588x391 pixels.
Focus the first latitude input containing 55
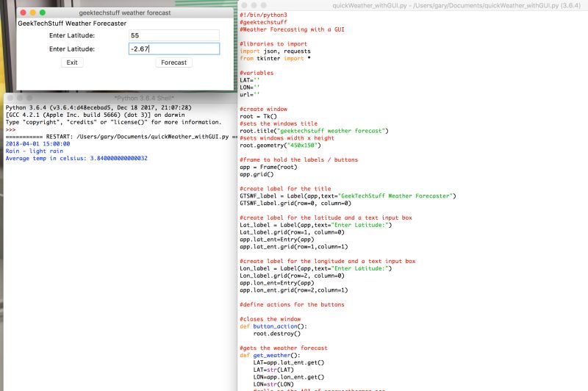pos(174,35)
